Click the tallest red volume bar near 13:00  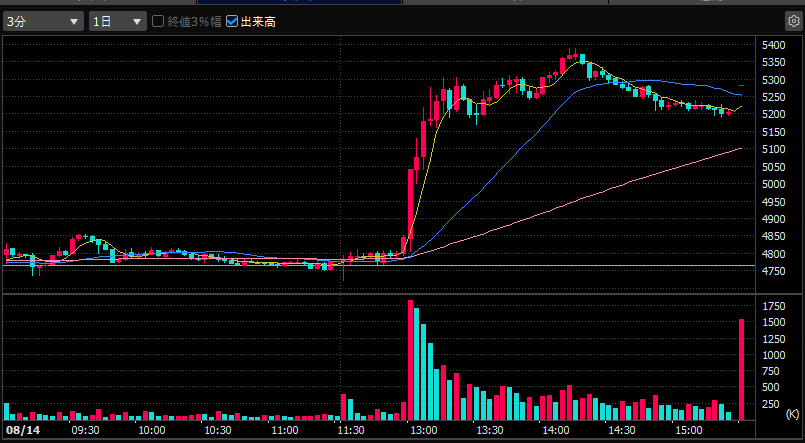(x=410, y=360)
